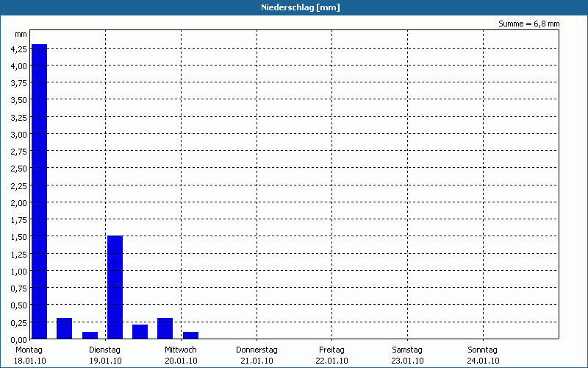Click the 3,00 axis value

point(19,135)
